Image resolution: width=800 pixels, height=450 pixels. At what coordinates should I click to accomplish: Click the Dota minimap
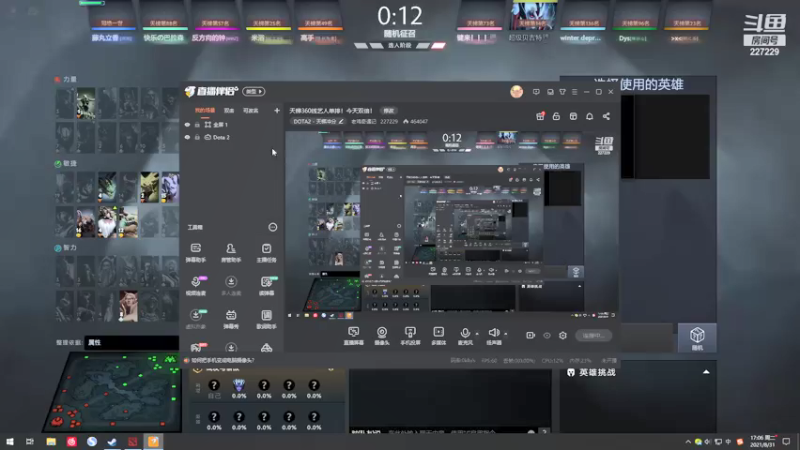[113, 392]
